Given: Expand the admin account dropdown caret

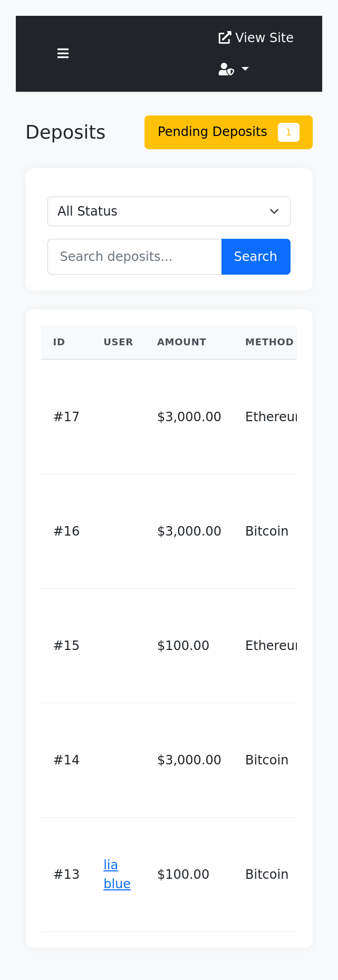Looking at the screenshot, I should pos(245,69).
